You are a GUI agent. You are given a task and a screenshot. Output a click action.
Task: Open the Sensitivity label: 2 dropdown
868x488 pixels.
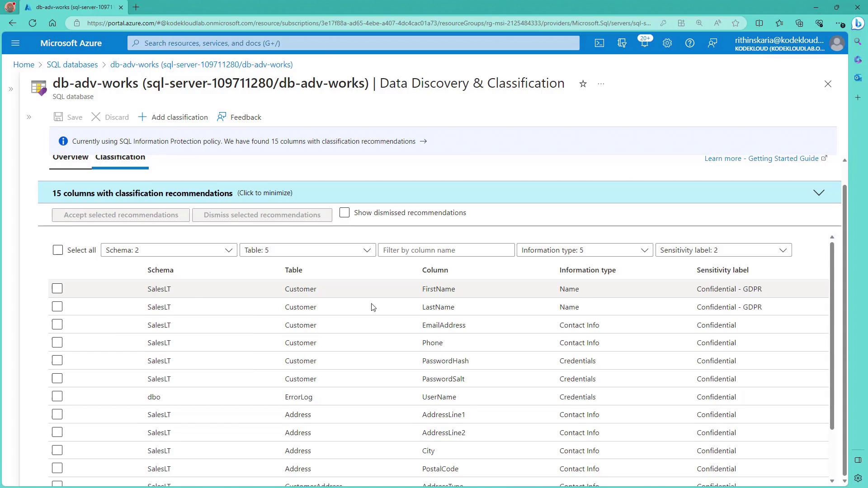coord(723,250)
